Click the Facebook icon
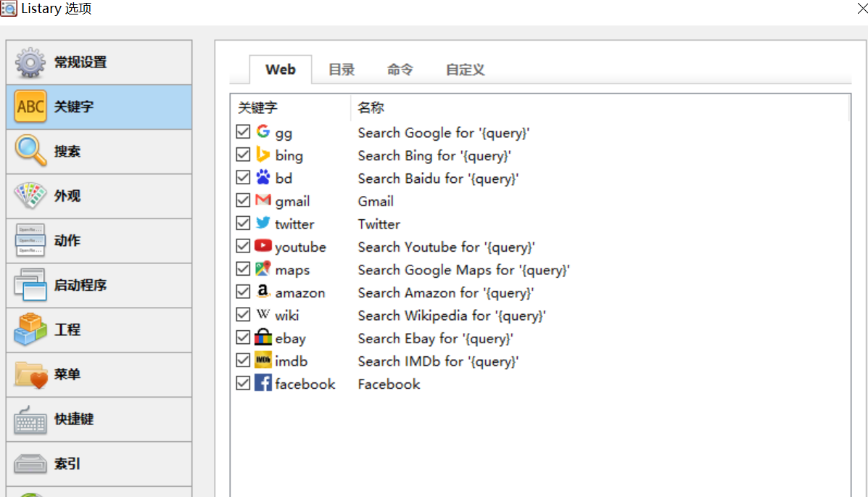 click(263, 383)
